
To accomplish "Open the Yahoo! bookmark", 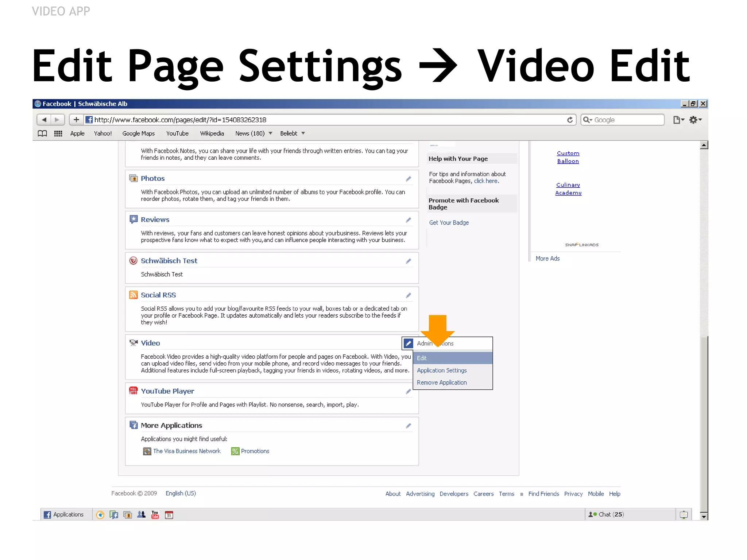I will pos(103,133).
